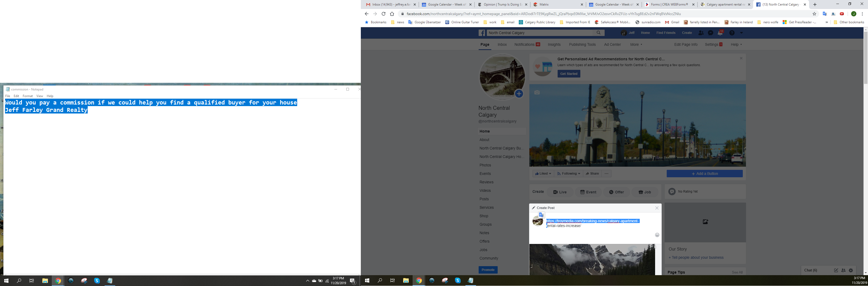Create an Offer post
The width and height of the screenshot is (868, 286).
(x=616, y=192)
